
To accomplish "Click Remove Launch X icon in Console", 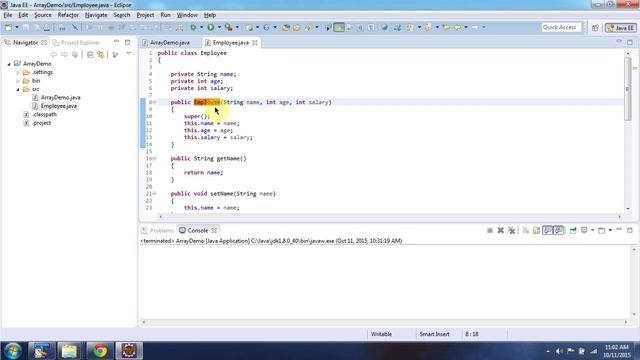I will (500, 231).
